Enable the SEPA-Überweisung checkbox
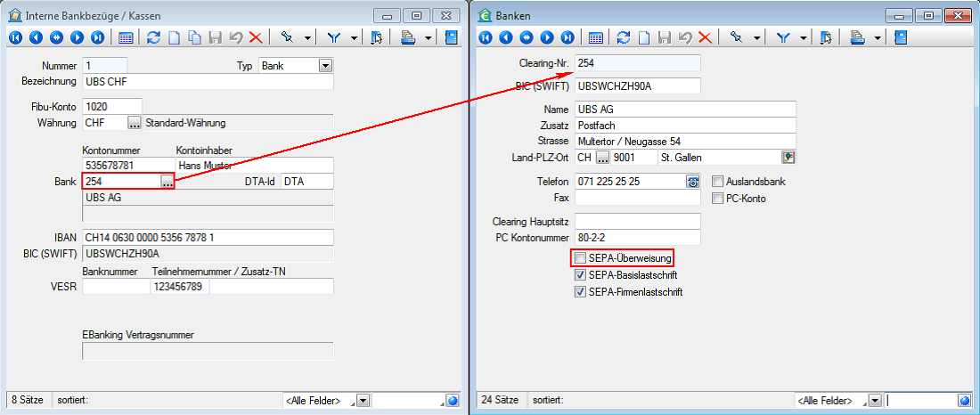Viewport: 980px width, 415px height. click(x=580, y=258)
